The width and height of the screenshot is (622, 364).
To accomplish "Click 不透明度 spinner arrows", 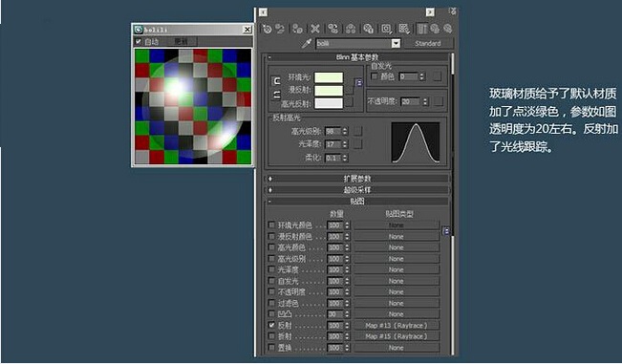I will pos(425,101).
